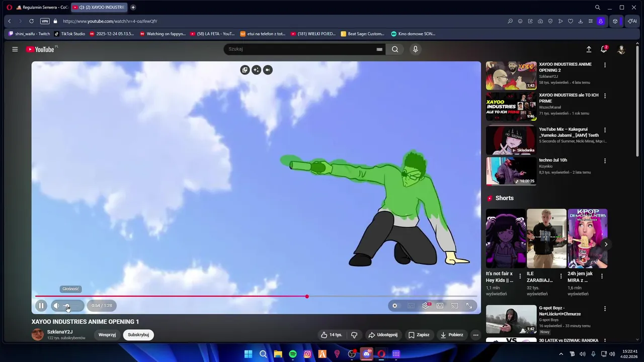Seek on the red video progress bar
This screenshot has width=644, height=362.
[x=256, y=296]
